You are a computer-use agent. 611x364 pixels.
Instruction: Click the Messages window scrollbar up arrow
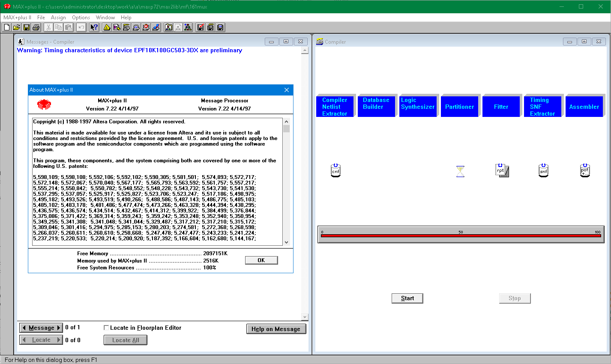coord(305,51)
